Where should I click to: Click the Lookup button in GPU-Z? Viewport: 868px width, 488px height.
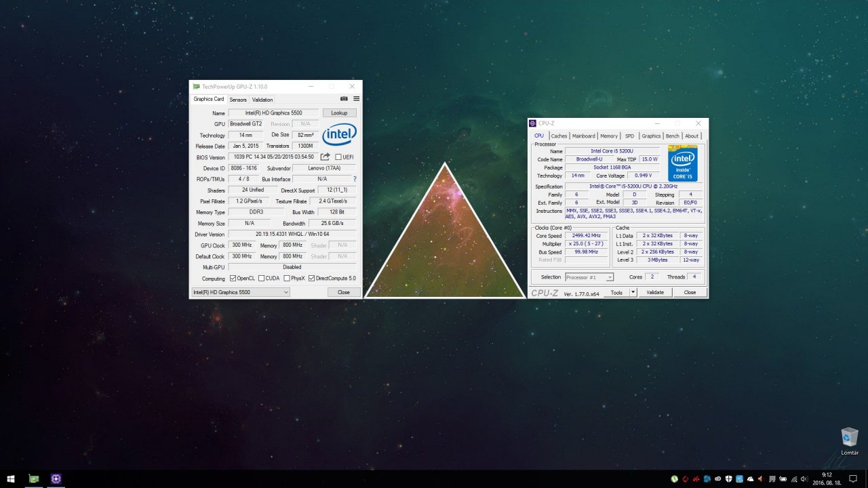339,113
